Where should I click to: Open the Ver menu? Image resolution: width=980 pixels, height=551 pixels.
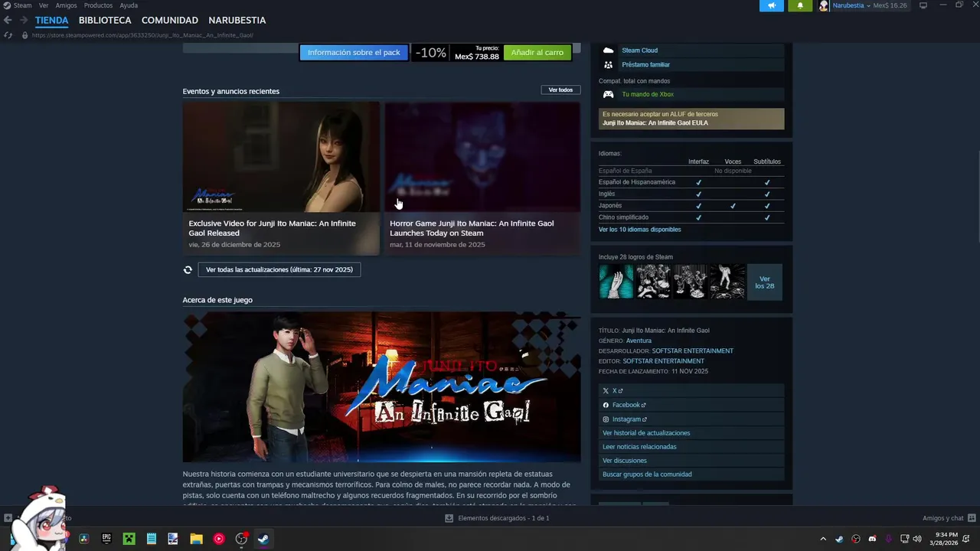coord(44,5)
